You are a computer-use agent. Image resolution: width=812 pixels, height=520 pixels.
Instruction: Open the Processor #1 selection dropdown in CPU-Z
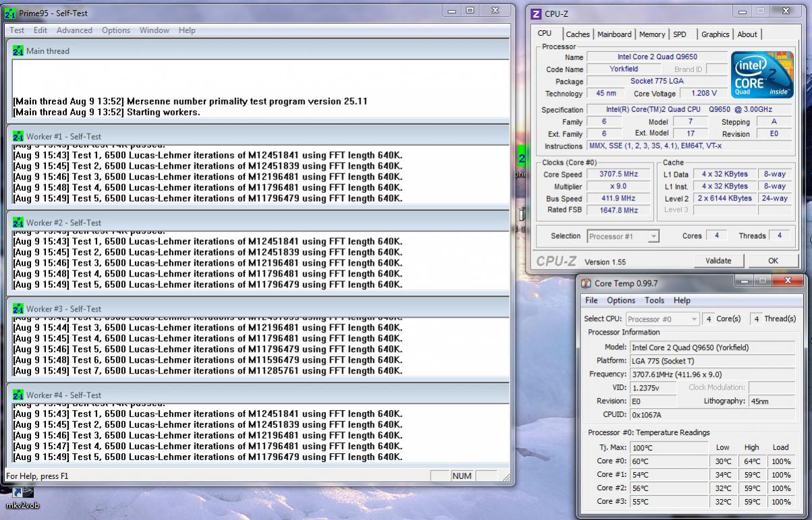(x=623, y=236)
